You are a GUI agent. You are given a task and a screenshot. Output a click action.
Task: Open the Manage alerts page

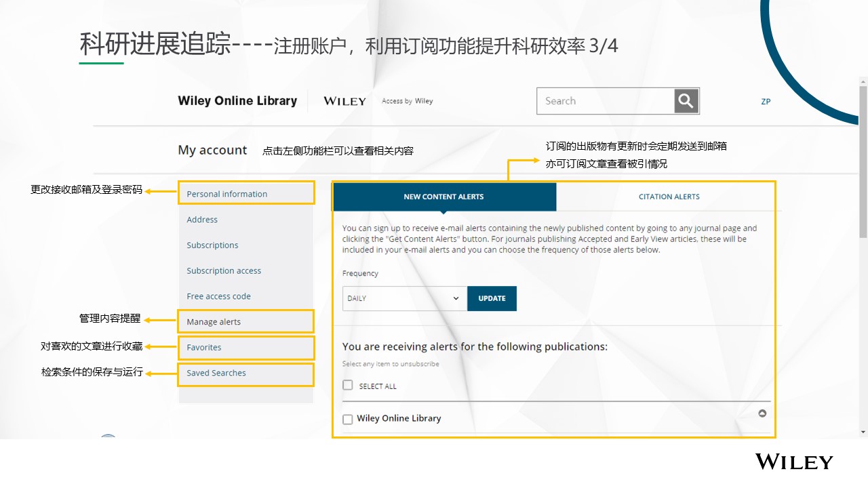pyautogui.click(x=213, y=321)
